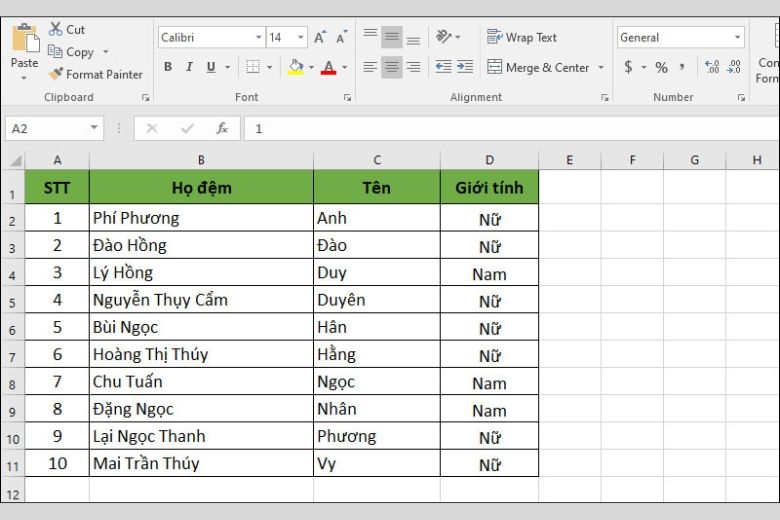Toggle italic formatting
Screen dimensions: 780x520
click(190, 67)
